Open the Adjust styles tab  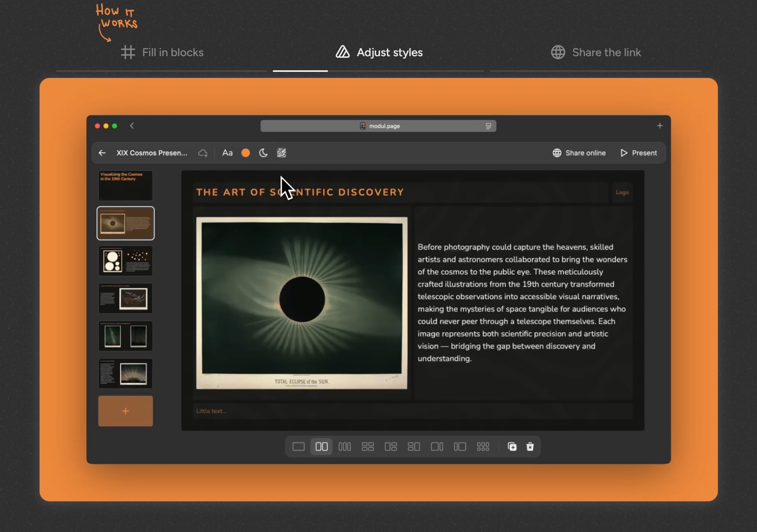379,53
